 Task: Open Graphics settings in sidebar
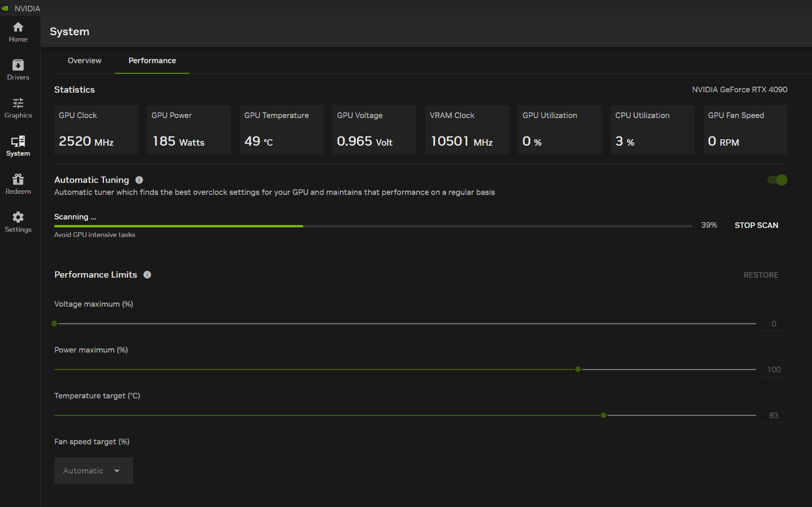(18, 108)
